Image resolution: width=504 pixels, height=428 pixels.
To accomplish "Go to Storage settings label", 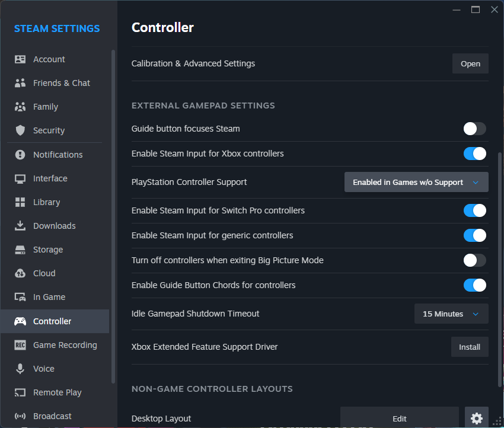I will (48, 250).
